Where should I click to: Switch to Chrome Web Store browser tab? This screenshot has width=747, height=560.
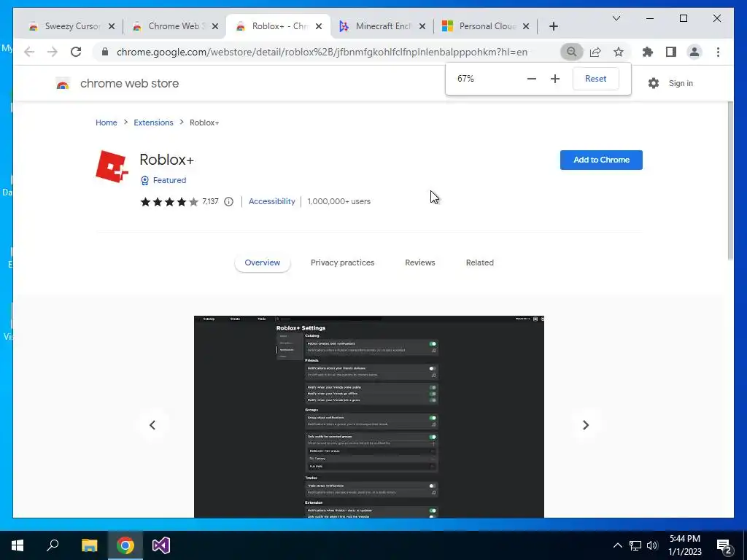(174, 26)
